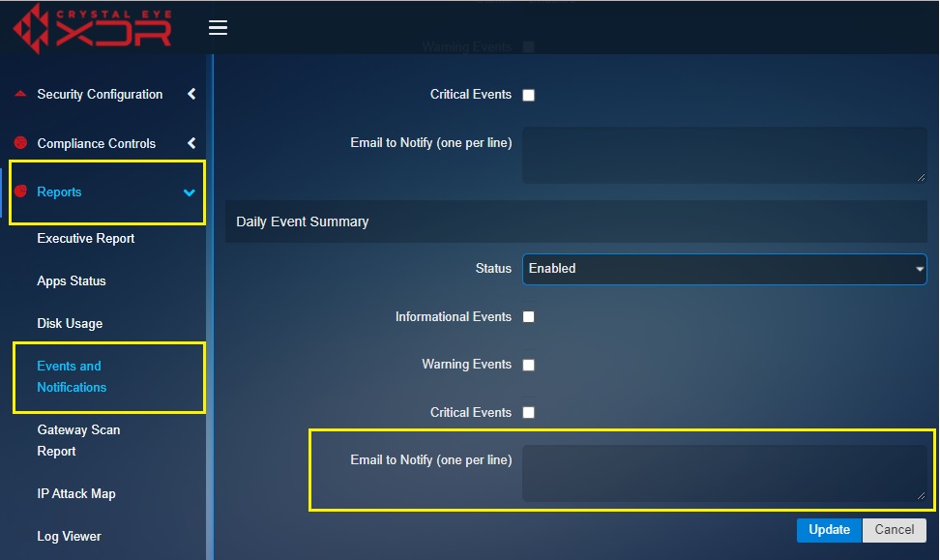Expand the Compliance Controls section chevron
The width and height of the screenshot is (940, 560).
191,143
